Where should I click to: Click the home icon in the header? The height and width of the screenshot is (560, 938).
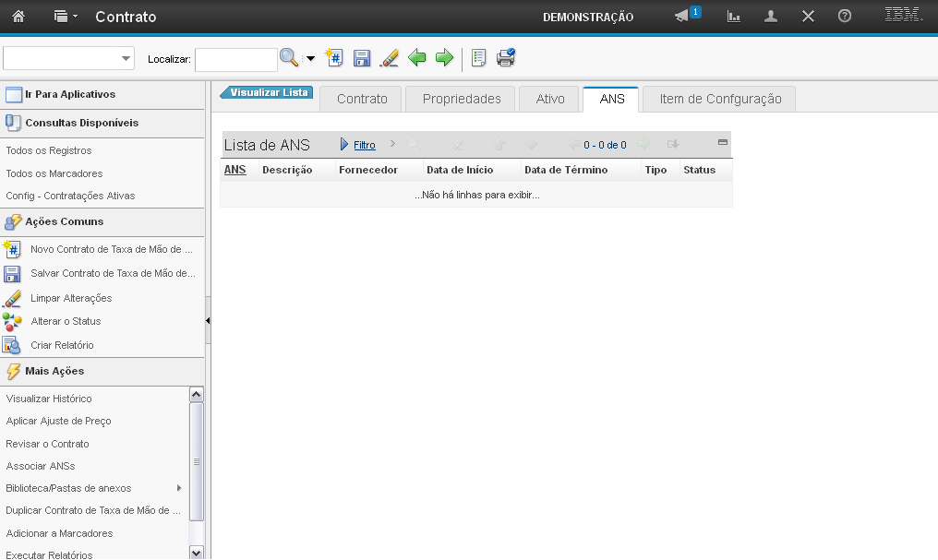[18, 17]
